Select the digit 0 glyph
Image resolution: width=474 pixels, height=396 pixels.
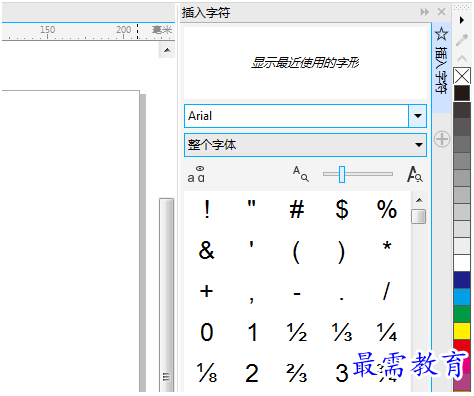coord(207,332)
